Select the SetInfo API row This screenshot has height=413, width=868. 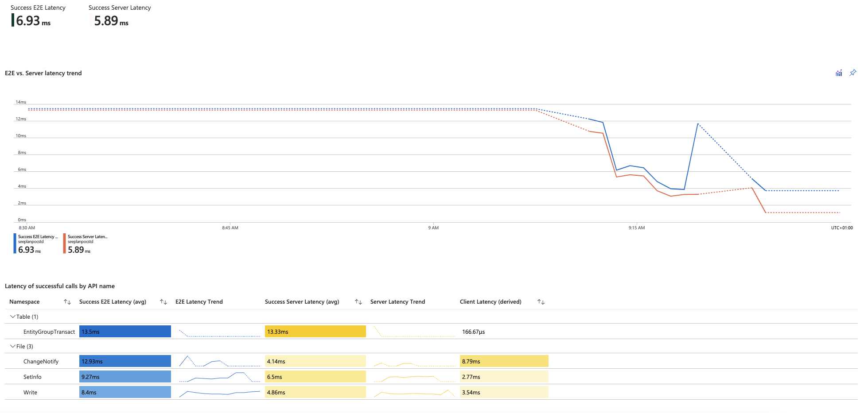32,377
